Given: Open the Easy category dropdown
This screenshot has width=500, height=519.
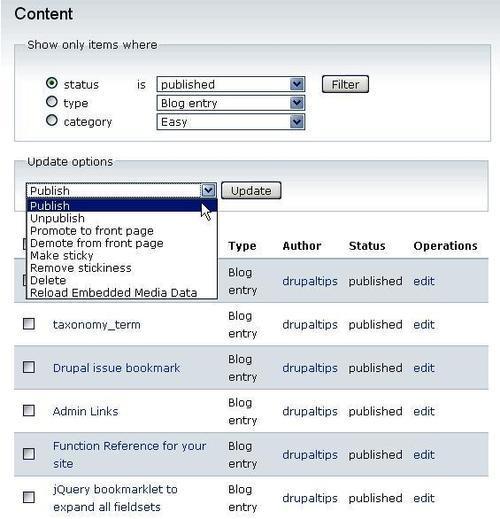Looking at the screenshot, I should [x=231, y=122].
